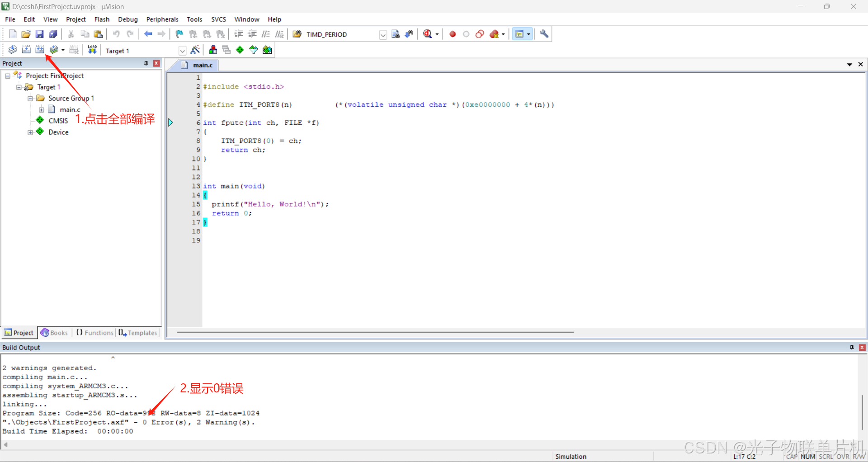Close the Build Output panel
This screenshot has width=868, height=462.
point(862,347)
